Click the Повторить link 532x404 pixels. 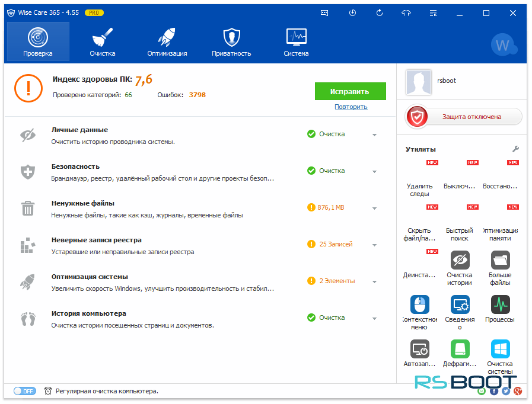pyautogui.click(x=351, y=107)
